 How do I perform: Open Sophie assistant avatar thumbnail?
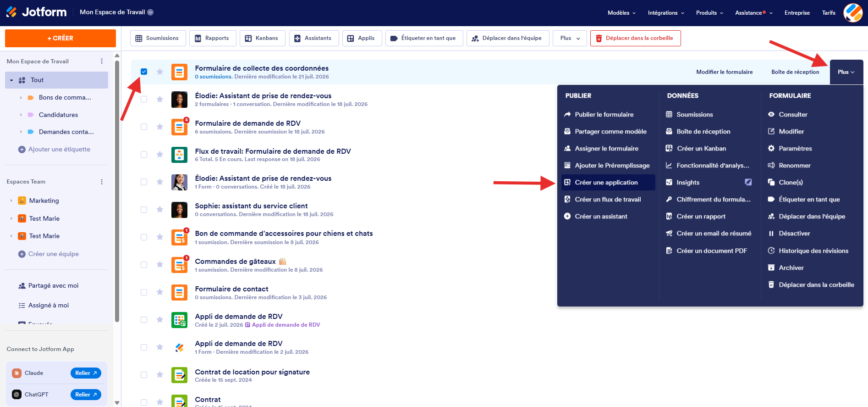(179, 210)
